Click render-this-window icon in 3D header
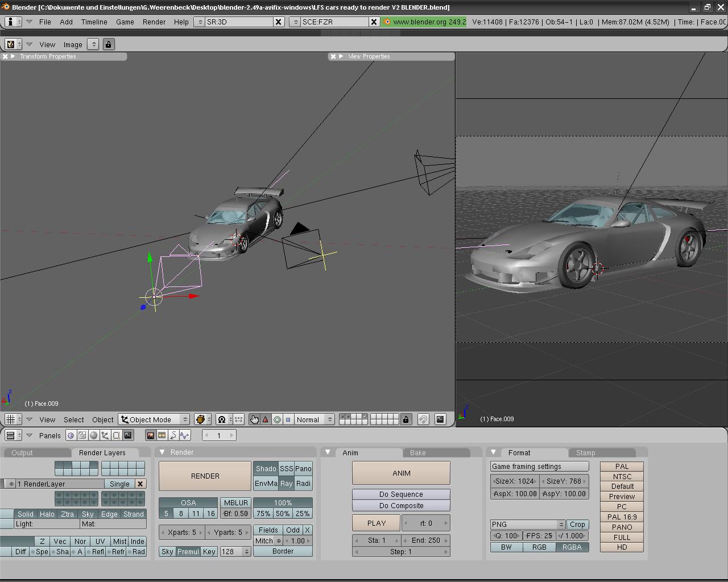 [x=440, y=419]
